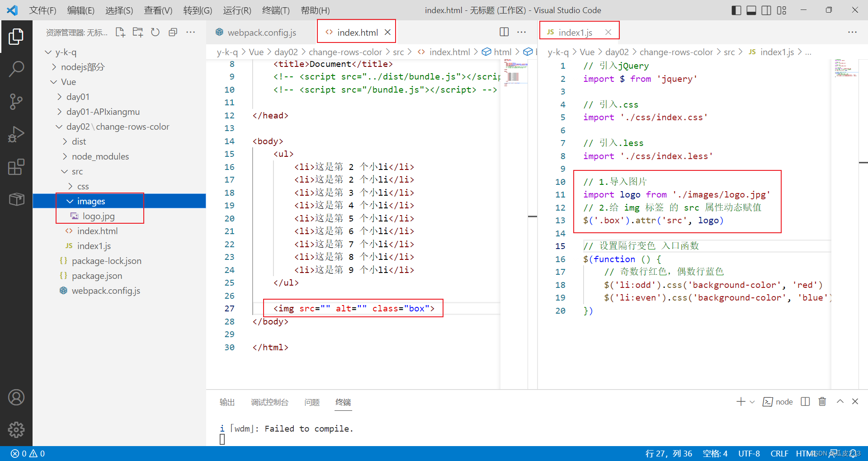Collapse the Vue folder
Screen dimensions: 868x461
coord(53,82)
